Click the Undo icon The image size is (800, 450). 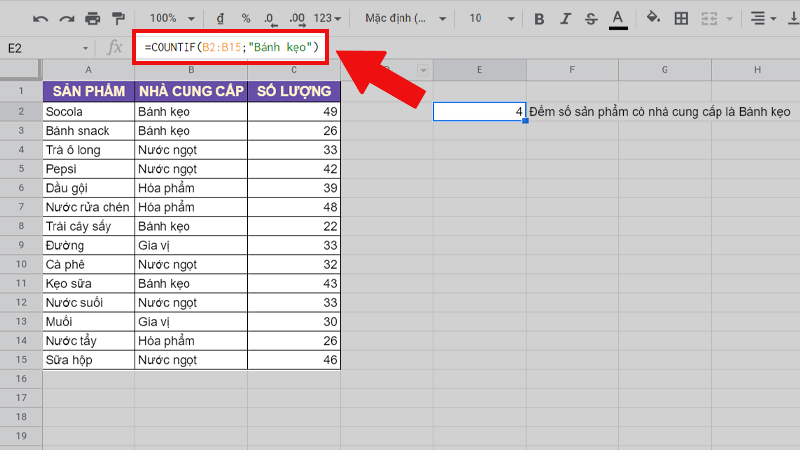pos(42,18)
